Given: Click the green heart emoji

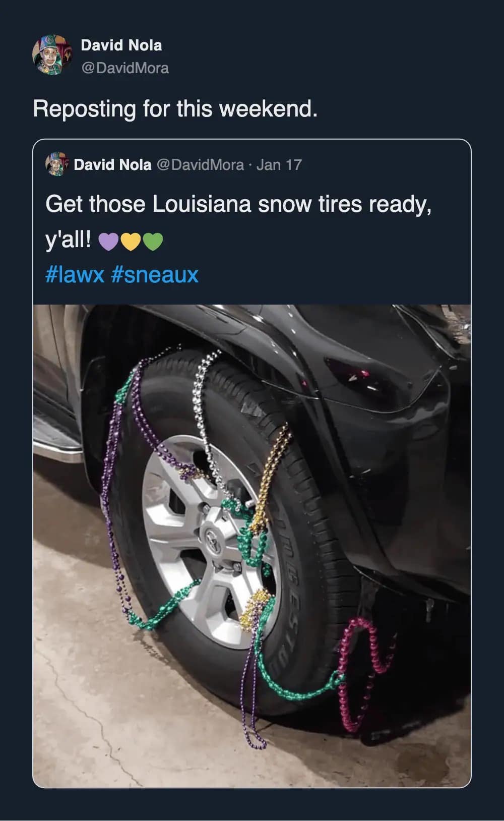Looking at the screenshot, I should click(x=153, y=242).
